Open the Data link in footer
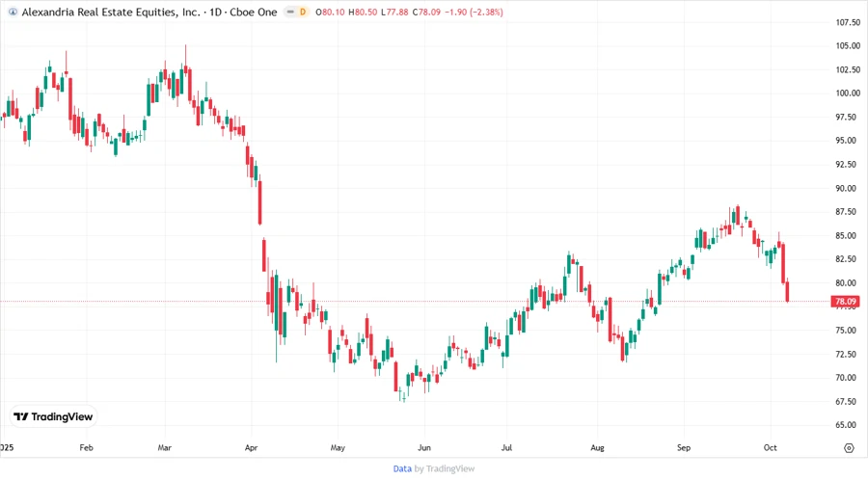 [x=402, y=468]
